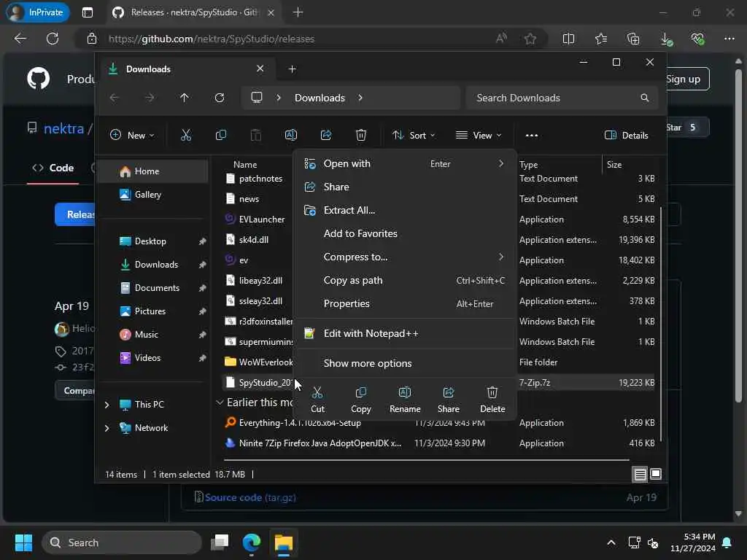Choose Add to Favorites

(x=404, y=233)
